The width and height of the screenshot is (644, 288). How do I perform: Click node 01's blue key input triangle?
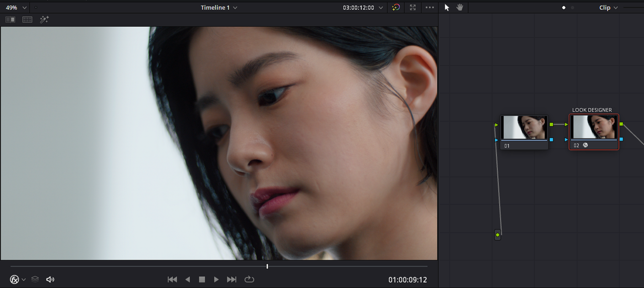pos(497,140)
